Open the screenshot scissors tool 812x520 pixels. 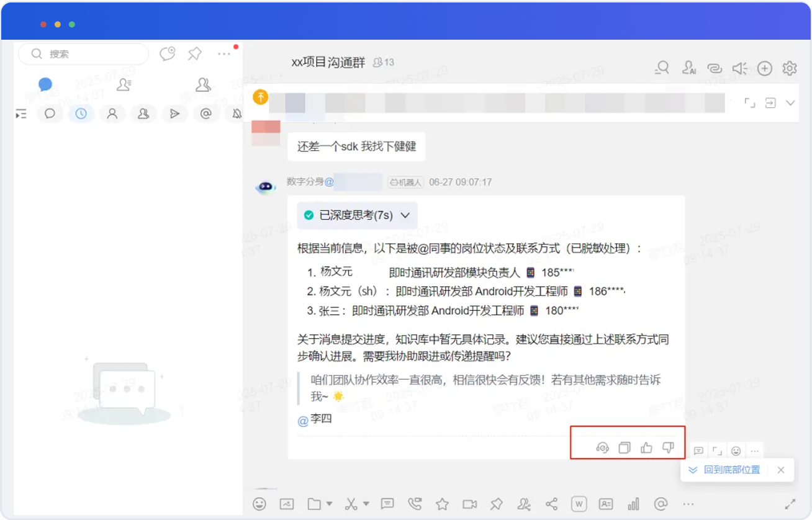pos(352,504)
